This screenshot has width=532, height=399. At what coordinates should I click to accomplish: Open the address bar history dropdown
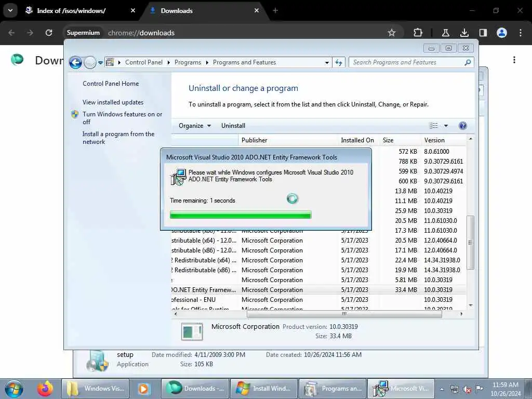[327, 63]
